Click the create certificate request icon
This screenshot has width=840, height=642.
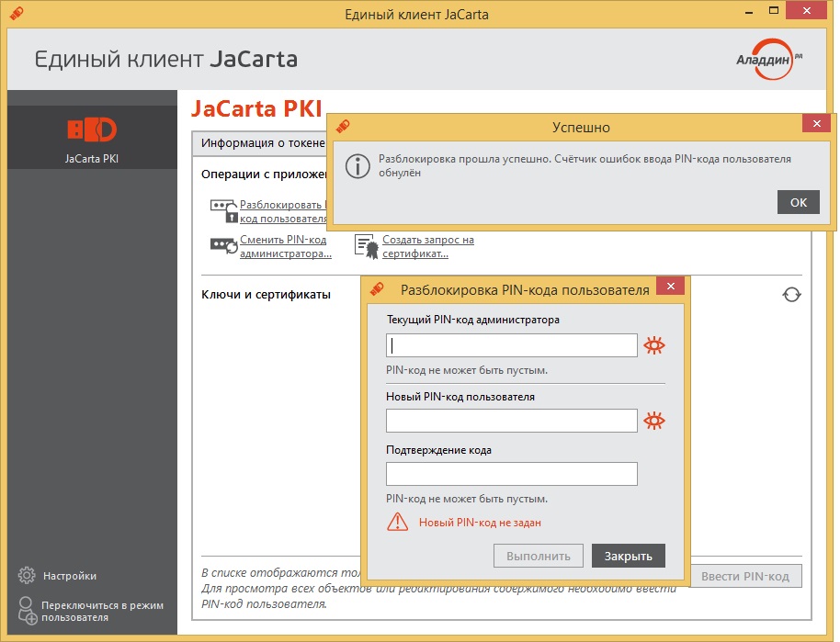click(367, 245)
